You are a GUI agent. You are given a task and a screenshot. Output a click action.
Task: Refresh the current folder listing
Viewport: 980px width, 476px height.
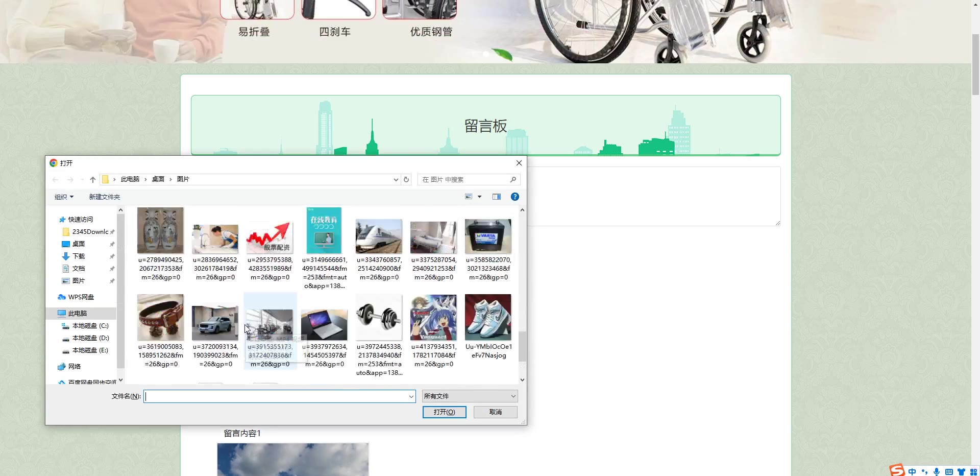pos(406,179)
